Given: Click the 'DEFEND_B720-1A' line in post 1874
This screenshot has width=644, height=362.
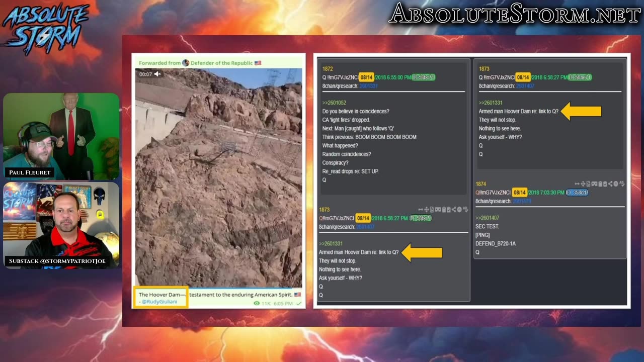Looking at the screenshot, I should (496, 244).
